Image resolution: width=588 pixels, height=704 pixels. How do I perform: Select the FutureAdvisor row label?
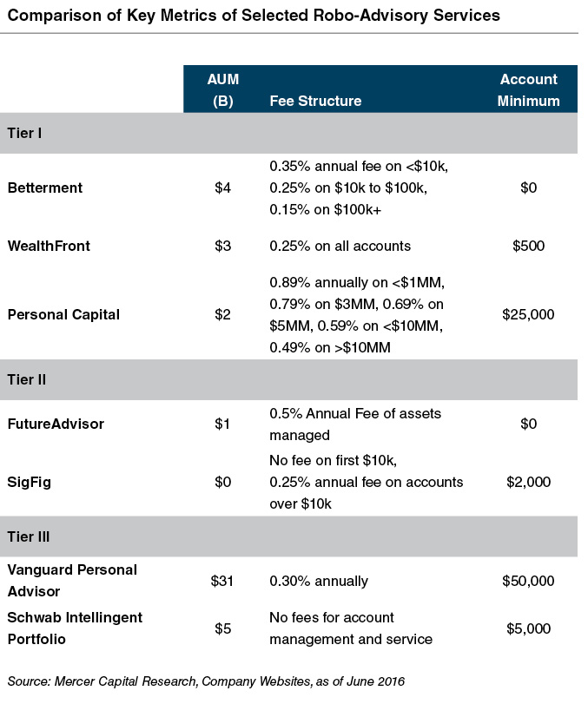(x=56, y=424)
